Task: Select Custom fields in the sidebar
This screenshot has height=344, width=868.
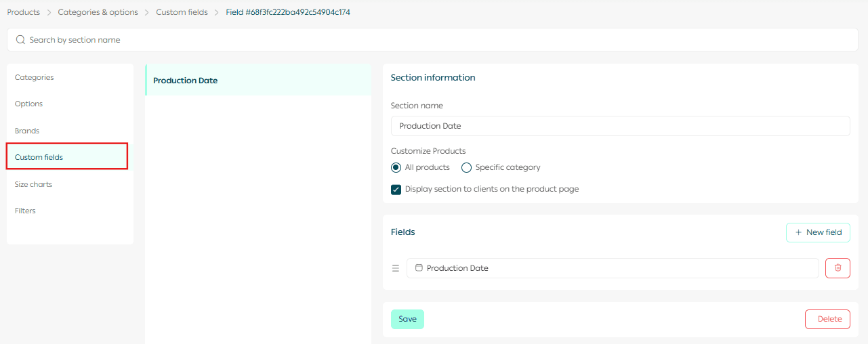Action: point(39,157)
